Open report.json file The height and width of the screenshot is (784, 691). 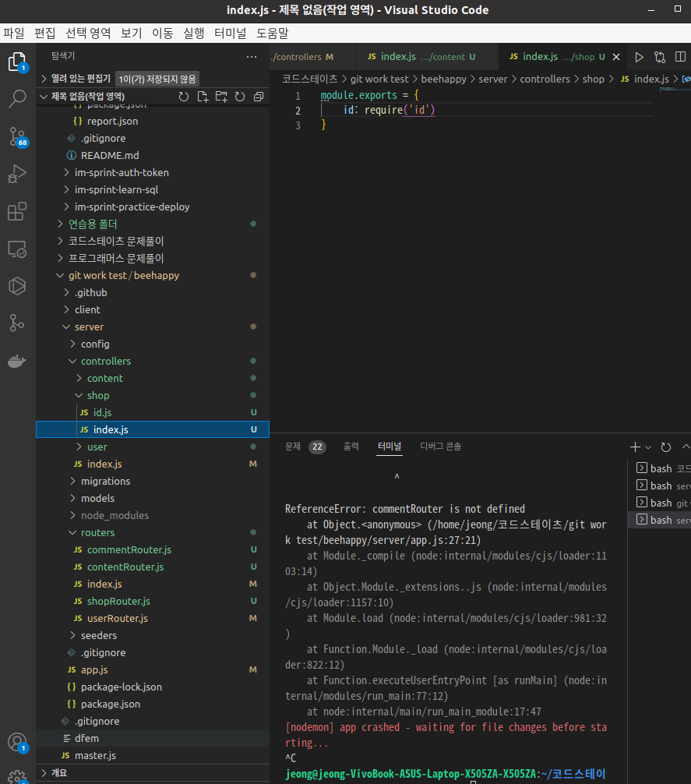[x=112, y=122]
